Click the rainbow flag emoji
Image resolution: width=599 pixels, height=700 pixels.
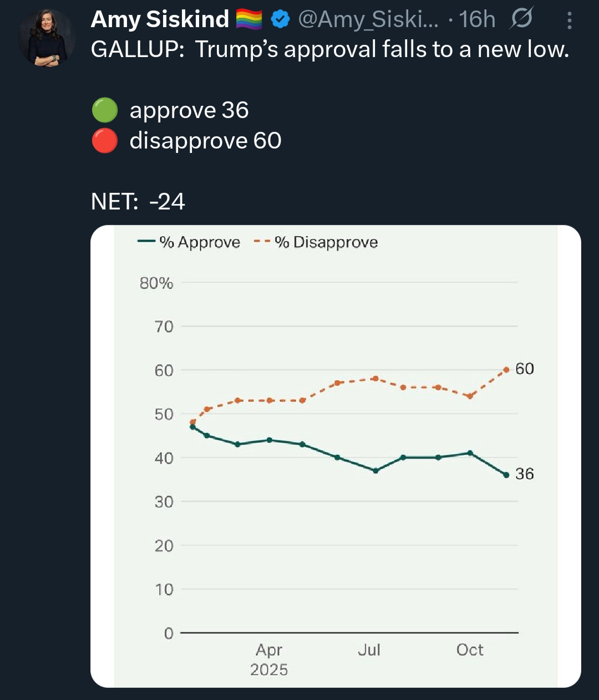coord(249,20)
